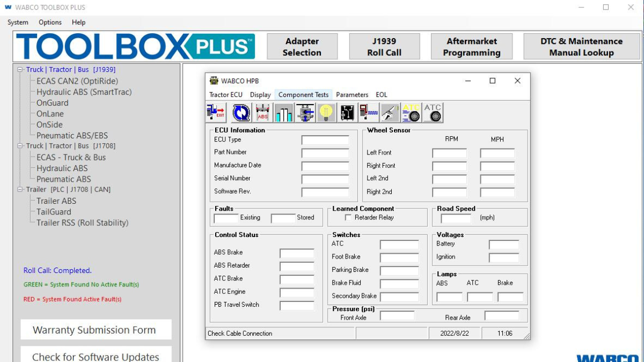Select the greyed hand tool toolbar icon
644x362 pixels.
[x=390, y=113]
